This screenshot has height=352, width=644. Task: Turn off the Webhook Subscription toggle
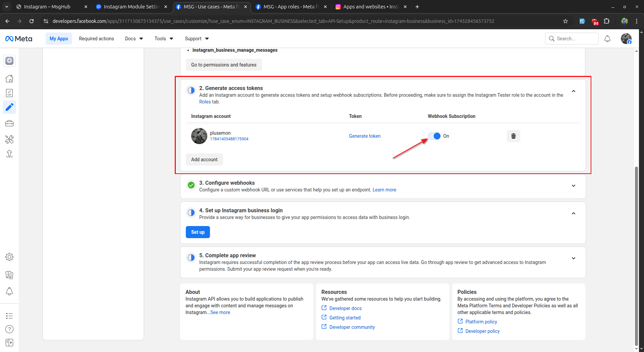point(434,136)
